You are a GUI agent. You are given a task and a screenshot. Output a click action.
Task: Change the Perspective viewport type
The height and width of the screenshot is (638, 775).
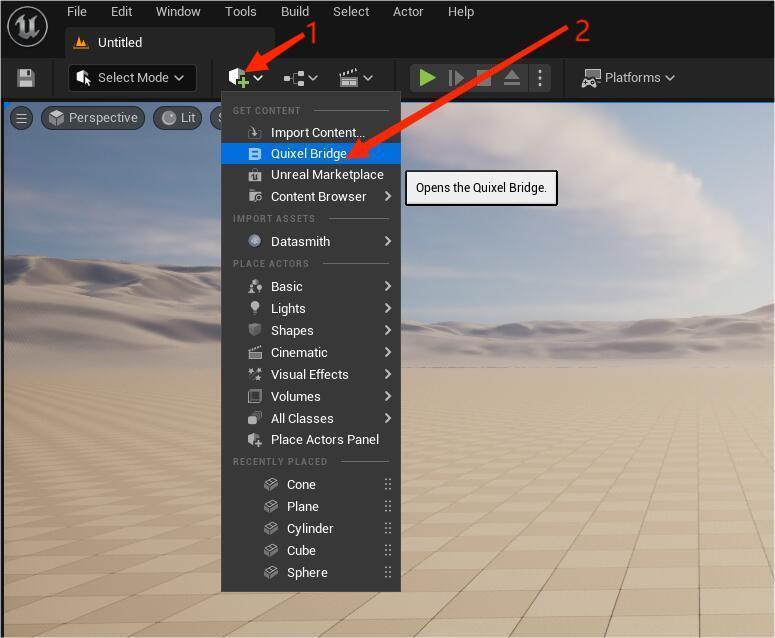(93, 118)
